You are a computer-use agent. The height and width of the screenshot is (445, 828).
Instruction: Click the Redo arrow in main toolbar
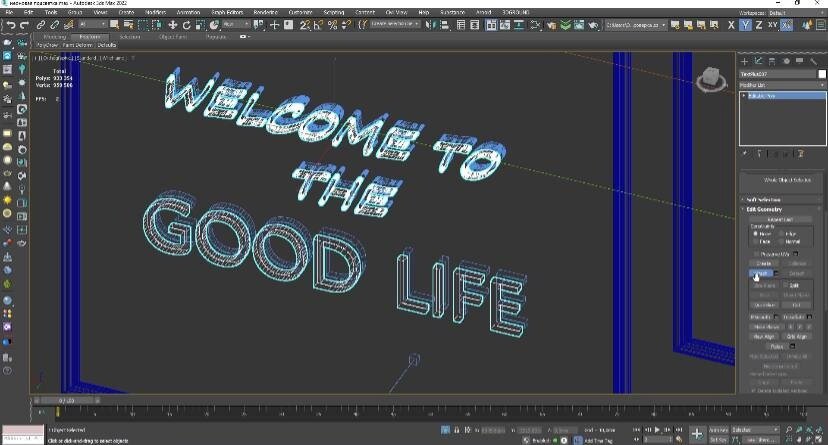pyautogui.click(x=24, y=25)
